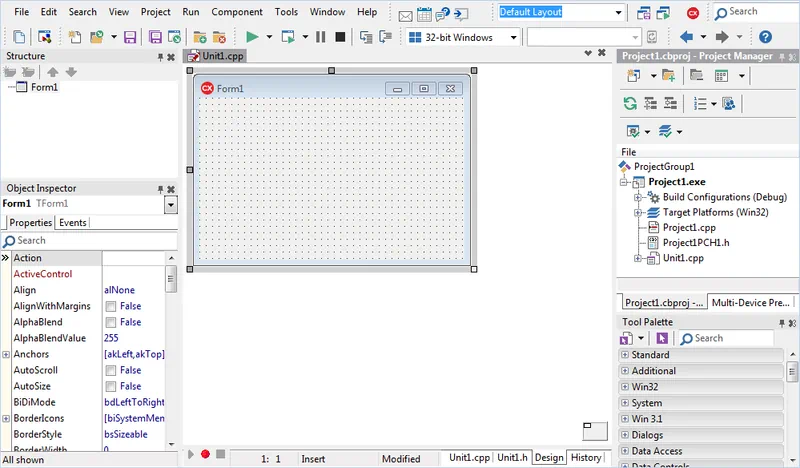
Task: Click the red record macro button
Action: point(205,454)
